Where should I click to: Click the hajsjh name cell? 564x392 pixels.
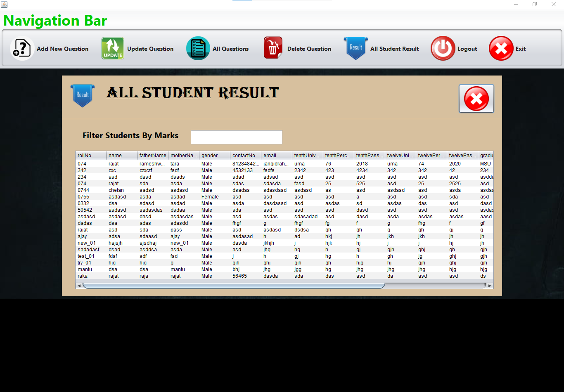tap(122, 243)
